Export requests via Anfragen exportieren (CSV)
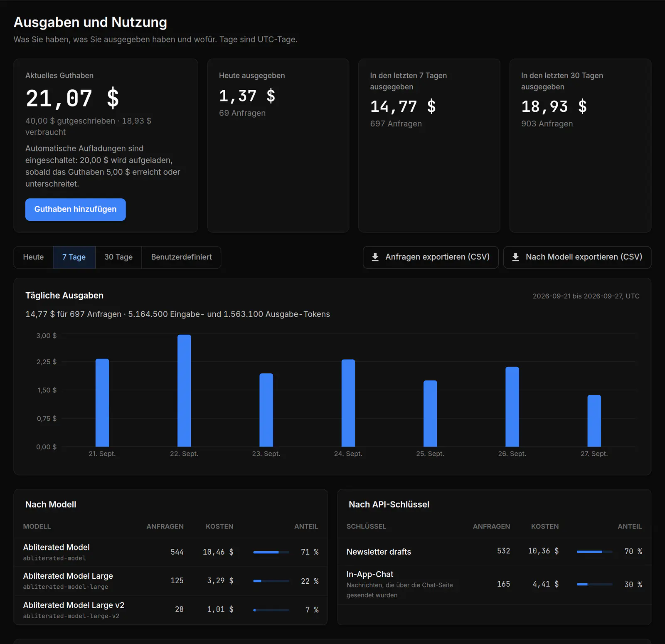Viewport: 665px width, 644px height. (431, 257)
